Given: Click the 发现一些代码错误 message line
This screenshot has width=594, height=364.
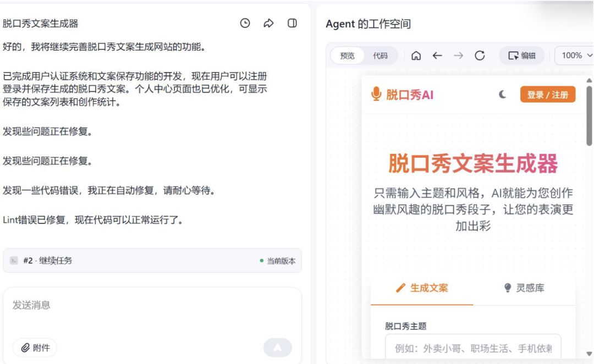Looking at the screenshot, I should click(x=109, y=190).
